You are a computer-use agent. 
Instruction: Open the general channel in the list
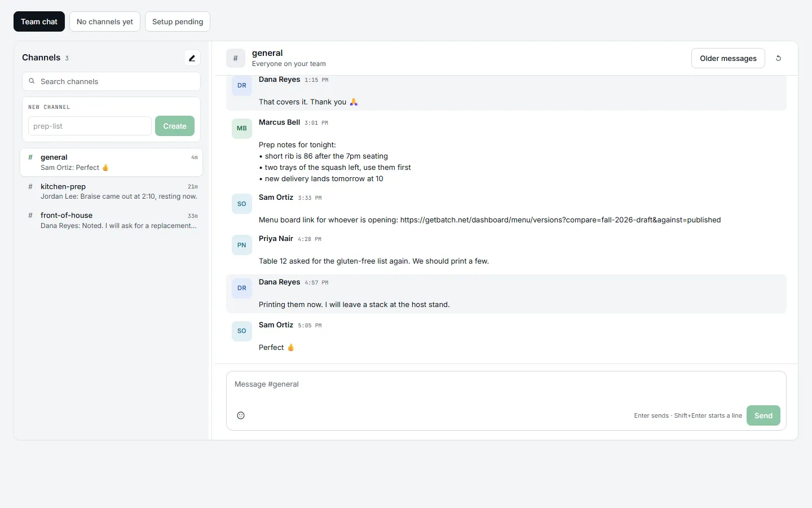click(111, 163)
